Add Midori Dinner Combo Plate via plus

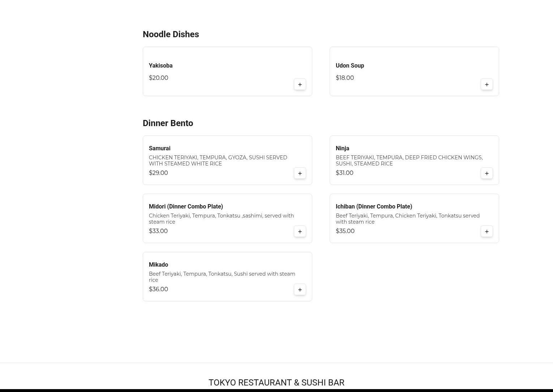click(x=300, y=232)
